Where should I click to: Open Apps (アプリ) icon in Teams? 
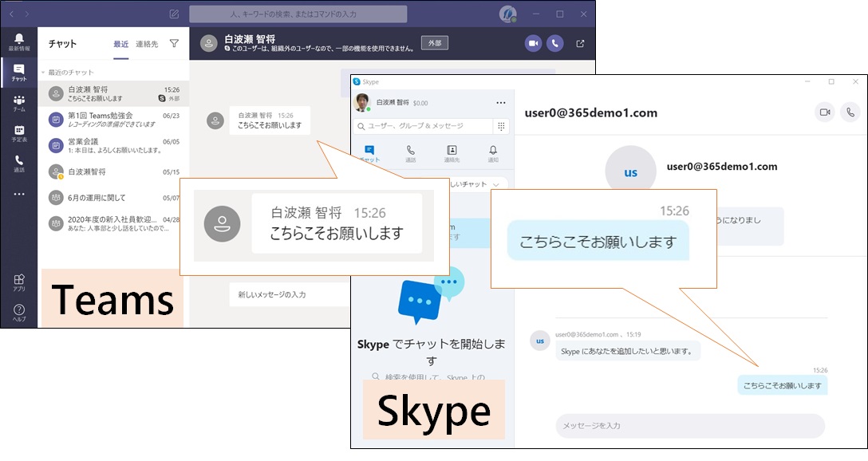pos(19,282)
